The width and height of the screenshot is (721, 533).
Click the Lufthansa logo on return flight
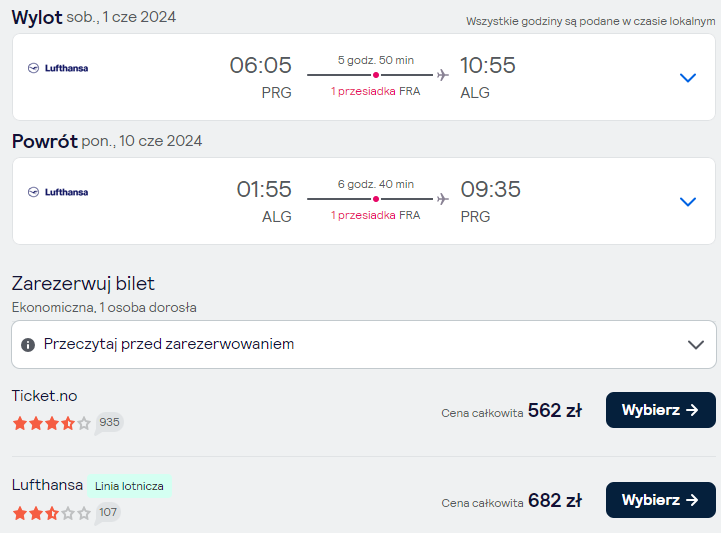coord(58,192)
